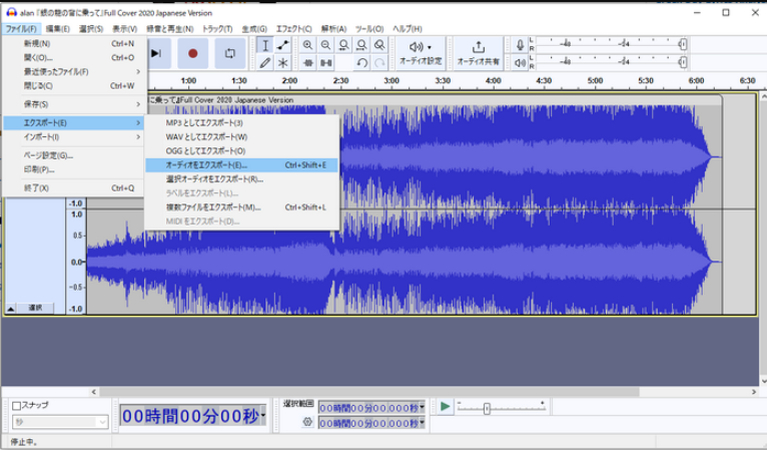This screenshot has width=767, height=450.
Task: Open the ツール(O) menu
Action: click(x=369, y=29)
